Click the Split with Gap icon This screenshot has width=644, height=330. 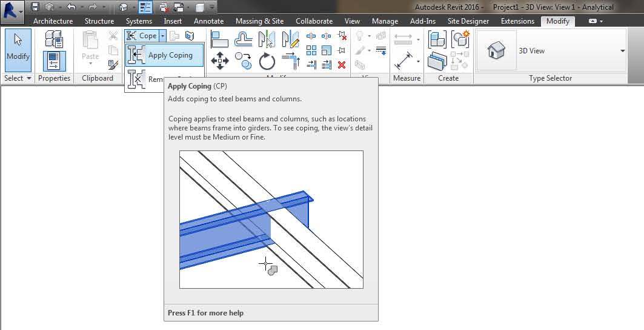coord(327,36)
